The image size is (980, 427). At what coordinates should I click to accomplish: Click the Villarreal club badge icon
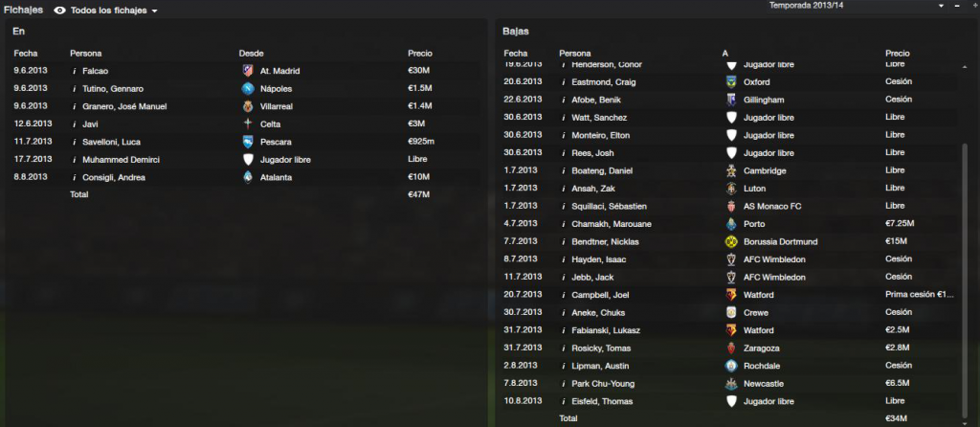248,106
